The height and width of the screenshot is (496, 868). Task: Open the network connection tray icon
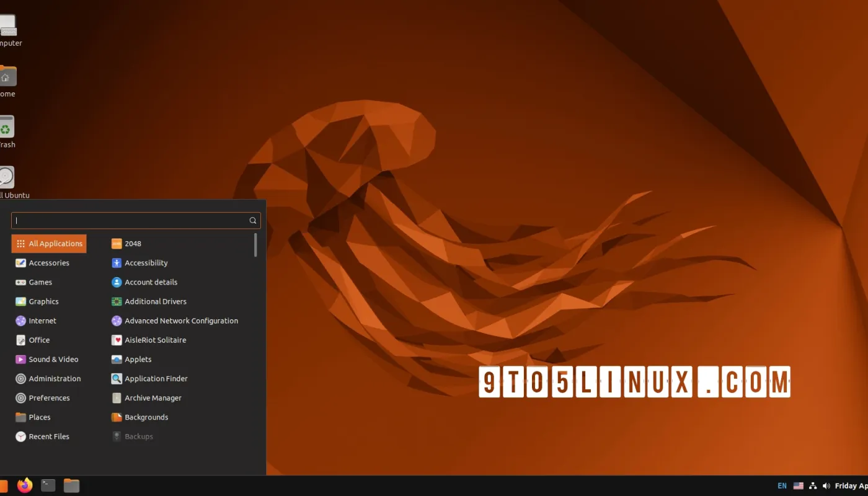point(813,486)
